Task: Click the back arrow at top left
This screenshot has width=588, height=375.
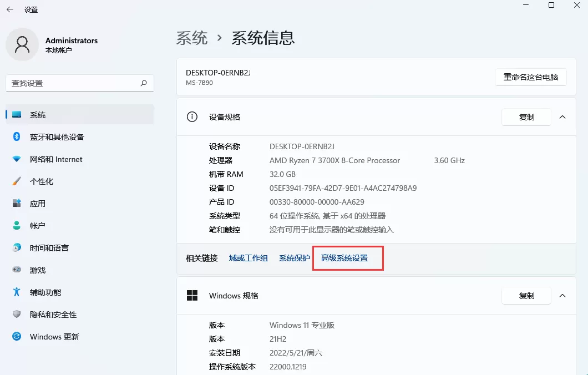Action: tap(11, 9)
